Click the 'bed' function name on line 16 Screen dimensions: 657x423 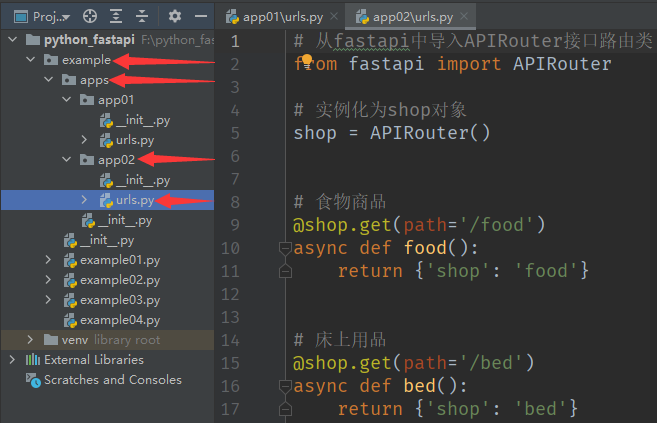pyautogui.click(x=419, y=386)
